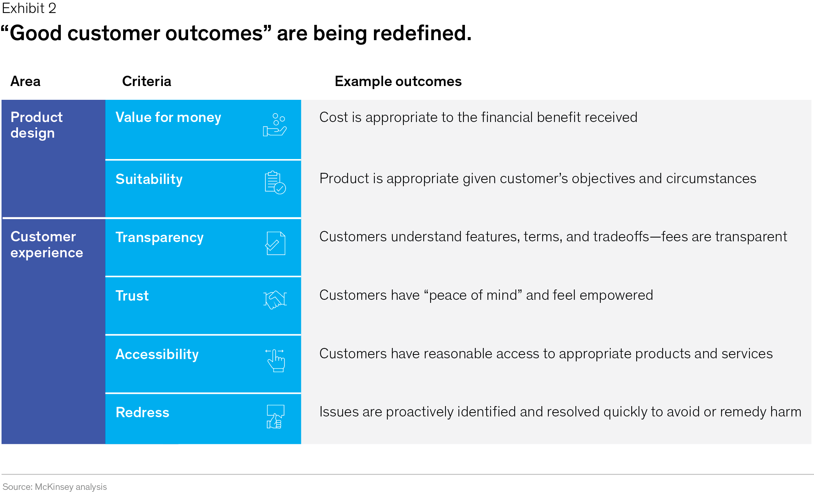Click the Area column header
Image resolution: width=814 pixels, height=504 pixels.
25,81
